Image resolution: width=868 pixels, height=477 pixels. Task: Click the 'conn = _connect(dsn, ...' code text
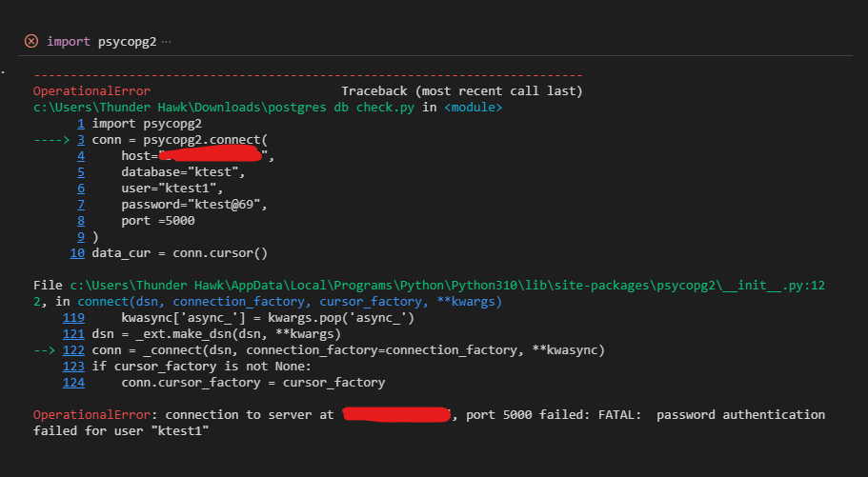349,350
